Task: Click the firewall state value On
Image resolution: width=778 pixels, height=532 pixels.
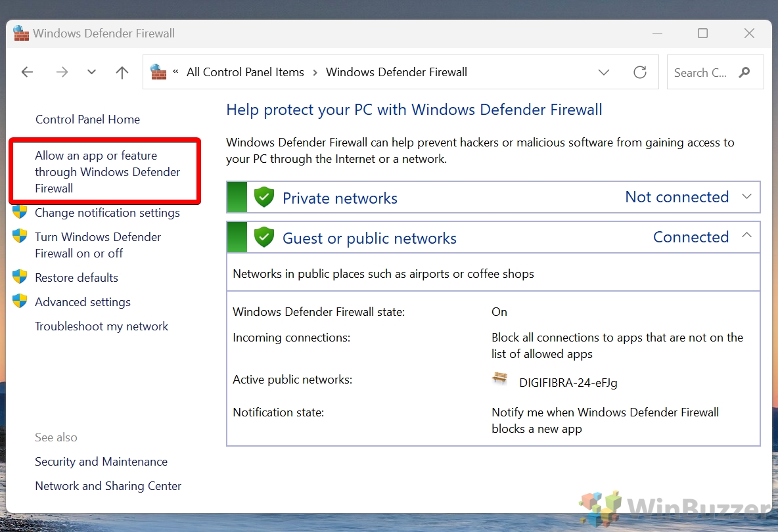Action: [x=499, y=312]
